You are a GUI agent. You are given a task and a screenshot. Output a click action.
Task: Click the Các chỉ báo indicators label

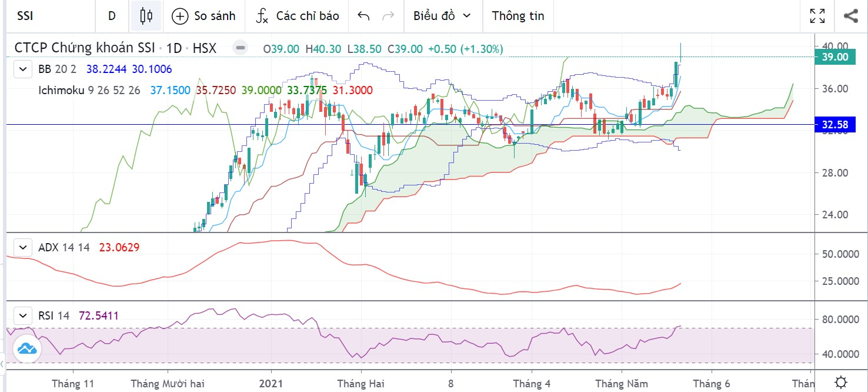[308, 16]
